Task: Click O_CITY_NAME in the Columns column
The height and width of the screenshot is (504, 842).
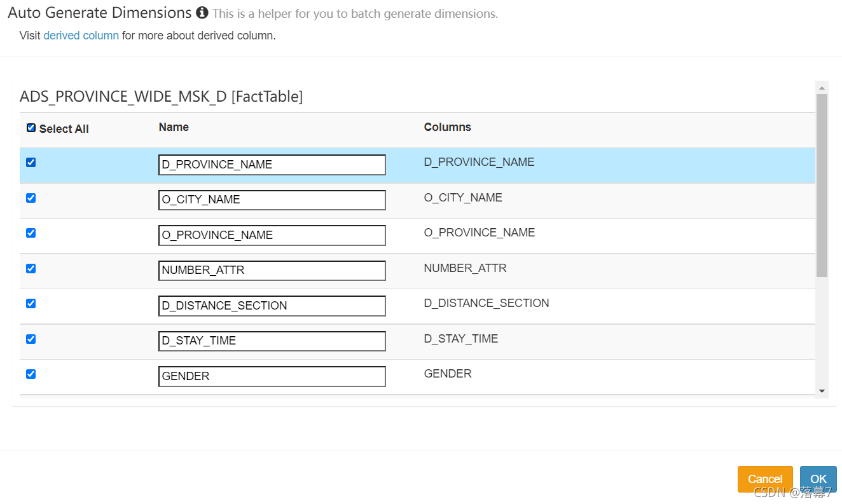Action: pos(463,198)
